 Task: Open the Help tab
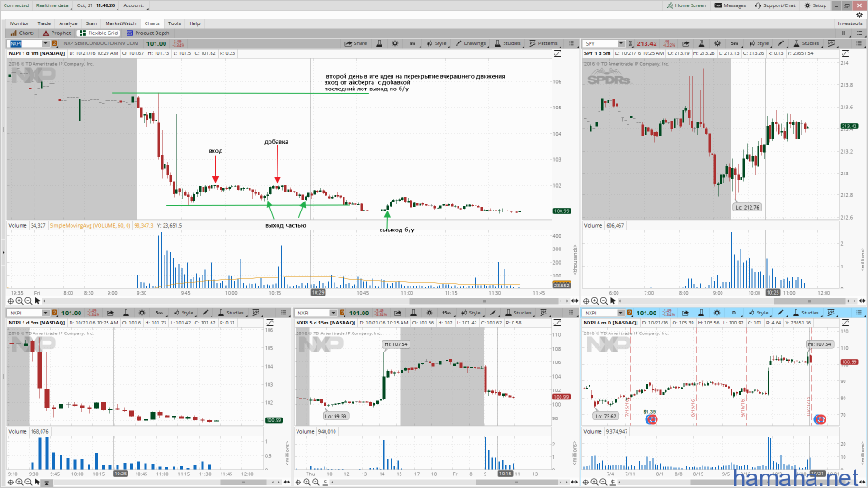pyautogui.click(x=195, y=23)
